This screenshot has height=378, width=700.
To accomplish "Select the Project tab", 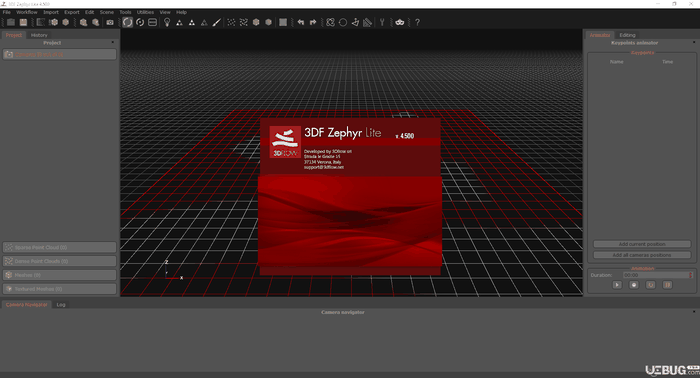I will (14, 35).
